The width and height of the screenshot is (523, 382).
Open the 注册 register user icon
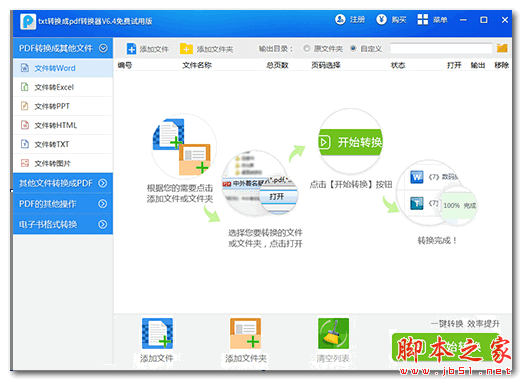pyautogui.click(x=340, y=20)
